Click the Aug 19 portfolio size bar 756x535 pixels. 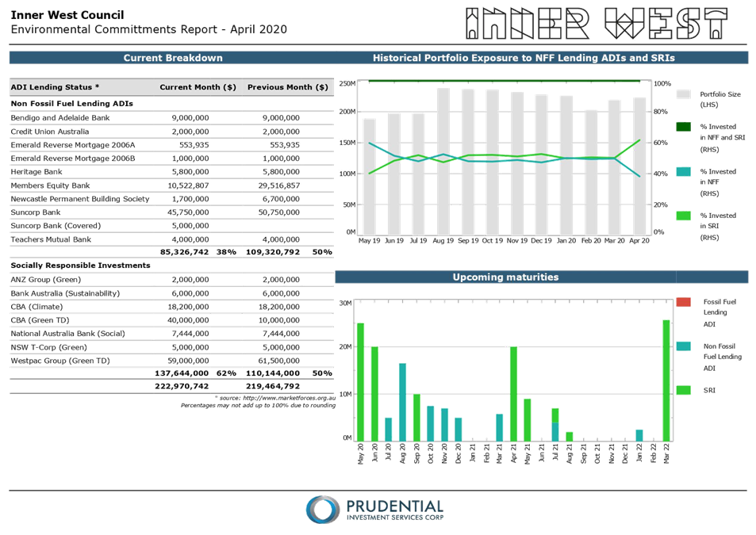[443, 162]
